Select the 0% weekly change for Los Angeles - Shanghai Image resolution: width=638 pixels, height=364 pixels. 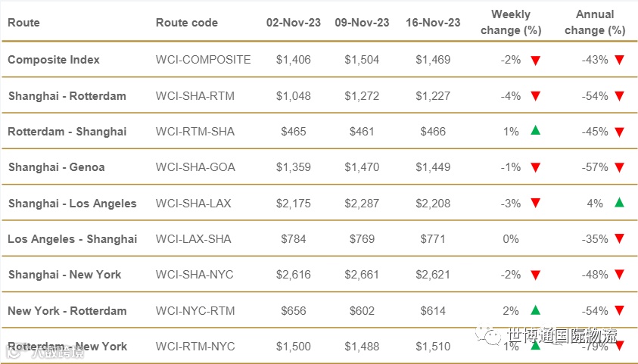[511, 239]
